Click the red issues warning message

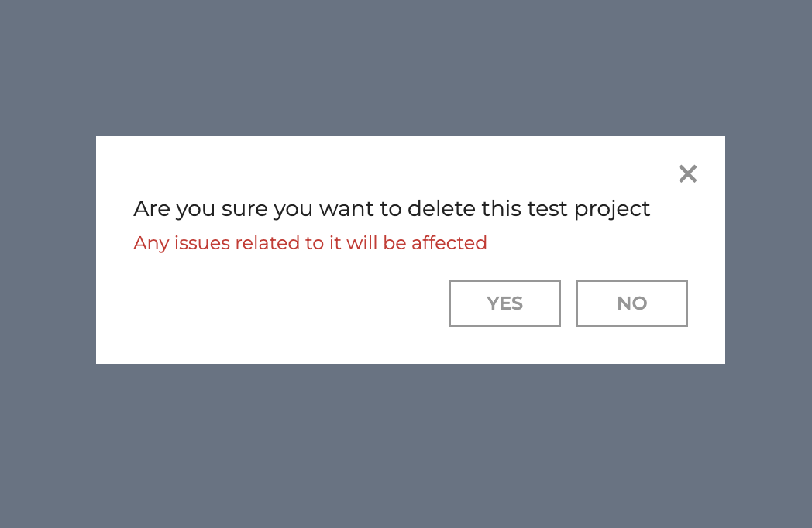(310, 243)
